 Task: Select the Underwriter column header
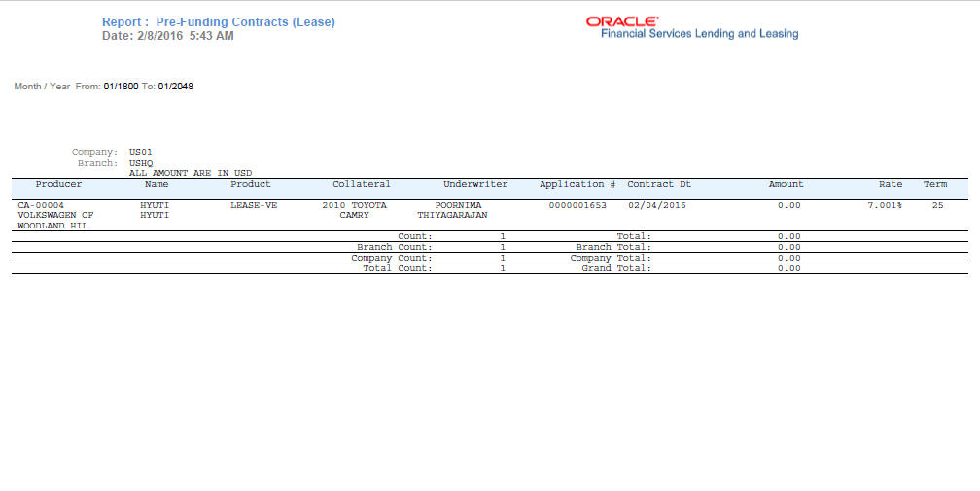[475, 184]
